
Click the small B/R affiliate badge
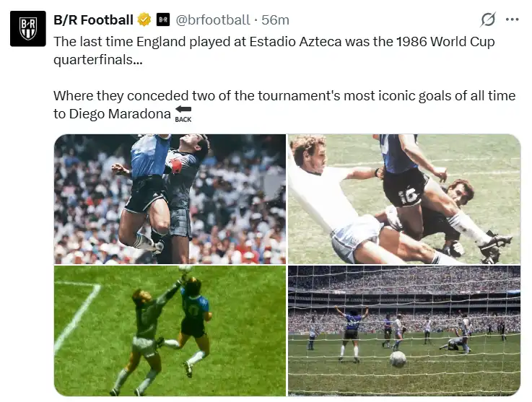163,19
